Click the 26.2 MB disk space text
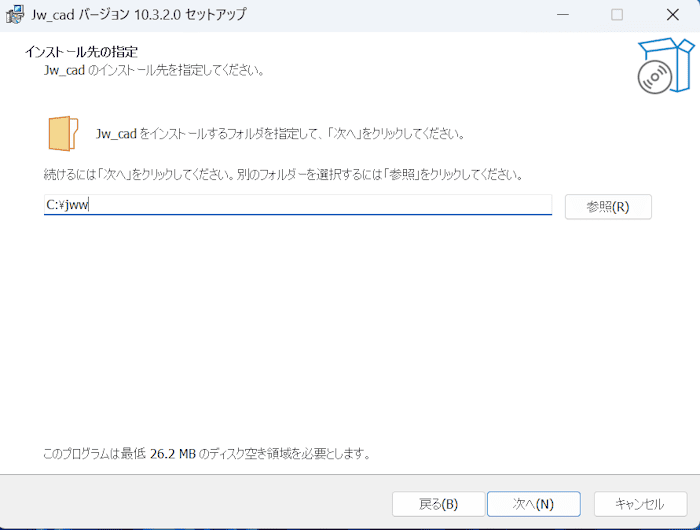This screenshot has height=530, width=700. click(x=207, y=454)
